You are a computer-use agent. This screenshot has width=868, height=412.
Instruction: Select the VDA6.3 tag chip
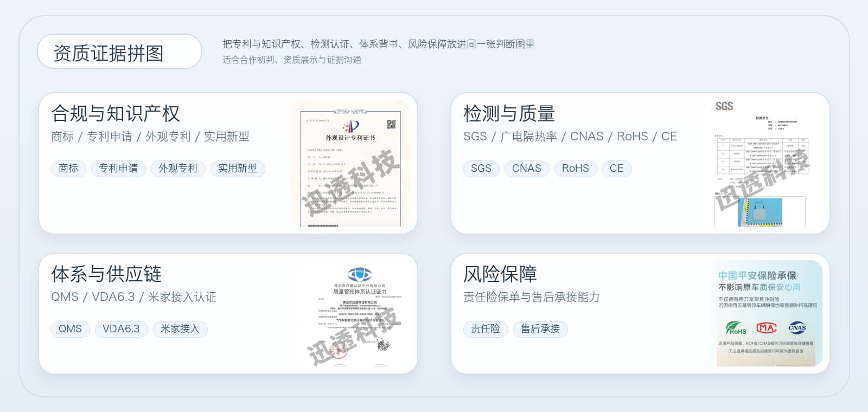tap(122, 329)
